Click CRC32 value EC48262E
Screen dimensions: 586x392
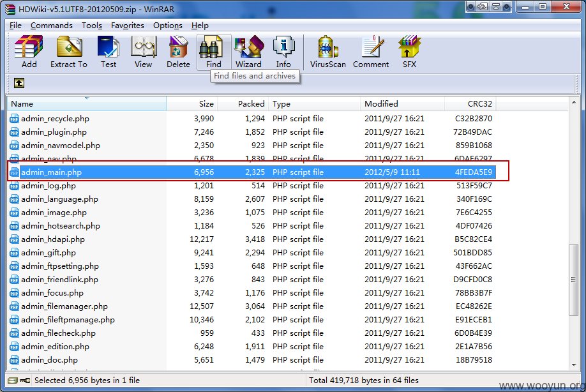pyautogui.click(x=474, y=306)
